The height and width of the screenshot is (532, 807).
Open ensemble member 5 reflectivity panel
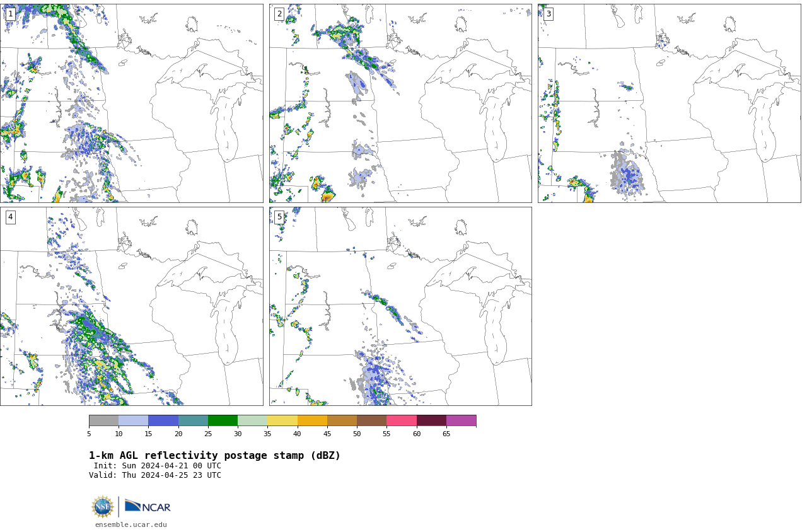[x=400, y=306]
